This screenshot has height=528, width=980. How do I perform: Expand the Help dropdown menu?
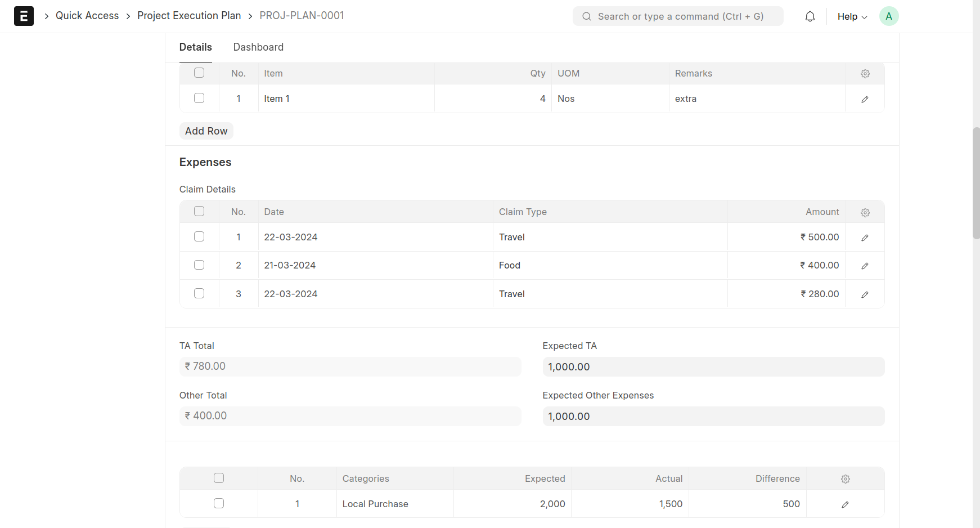pos(852,16)
